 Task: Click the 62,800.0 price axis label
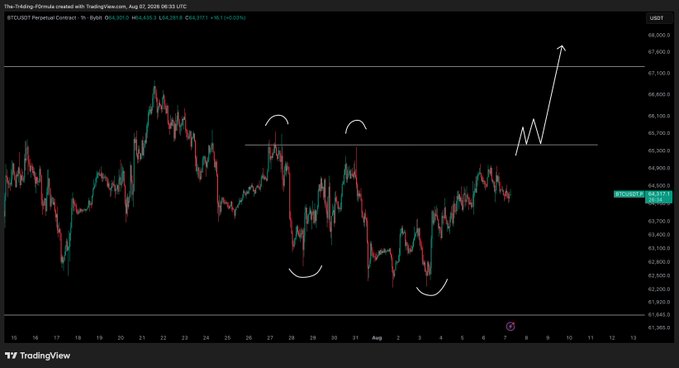coord(659,262)
